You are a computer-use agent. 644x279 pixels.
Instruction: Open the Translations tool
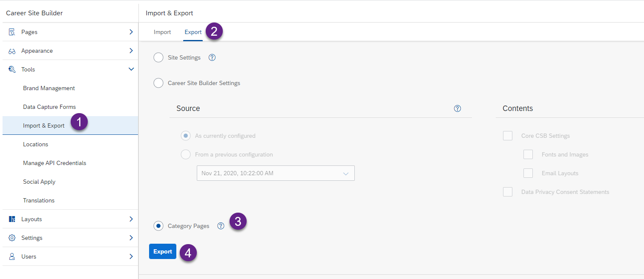(39, 200)
